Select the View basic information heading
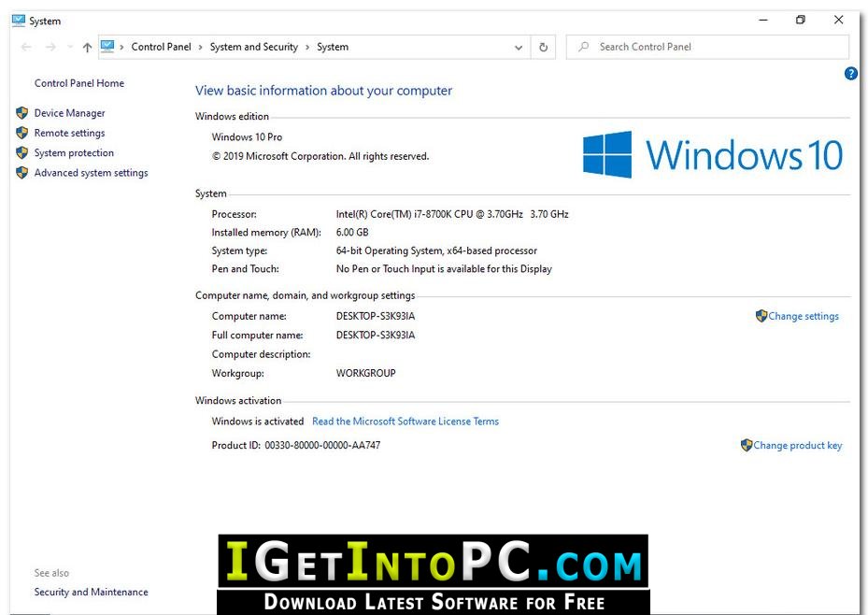Viewport: 868px width, 615px height. tap(323, 91)
